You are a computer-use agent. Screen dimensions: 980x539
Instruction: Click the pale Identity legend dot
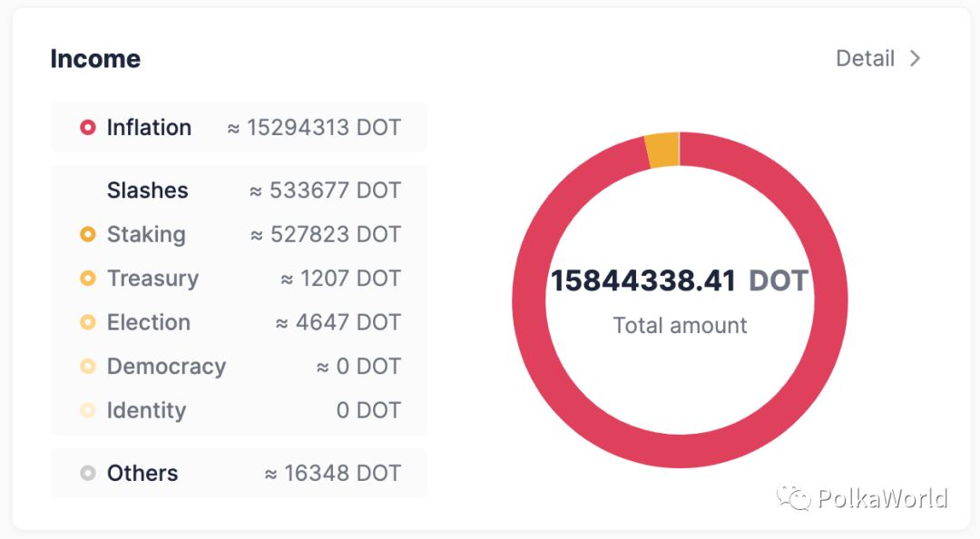(x=88, y=410)
